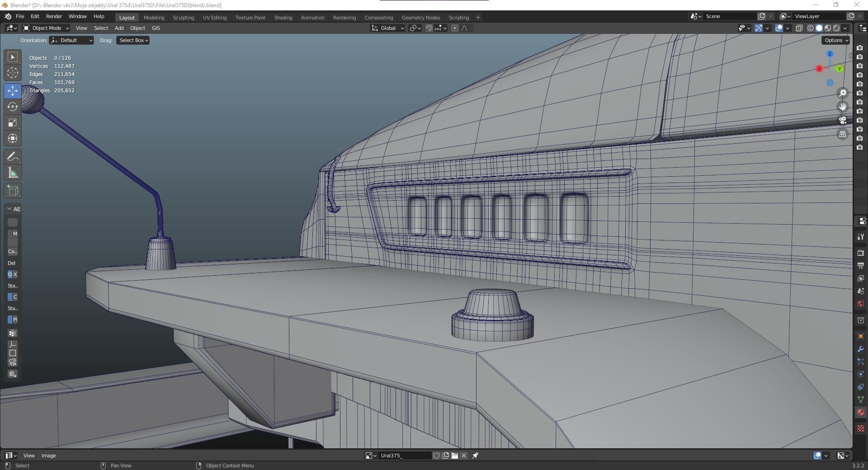Click the X axis gizmo ball
The width and height of the screenshot is (868, 470).
tap(819, 69)
